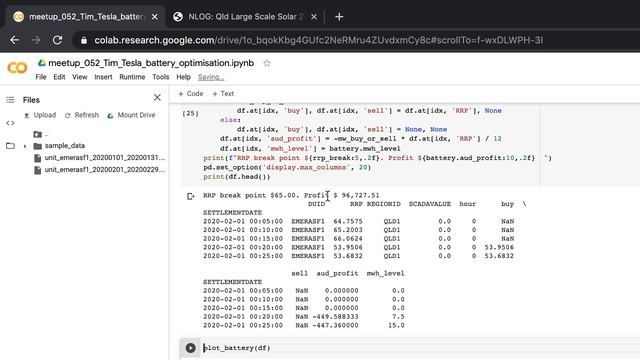Add a new Text cell
Viewport: 640px width, 360px height.
pyautogui.click(x=223, y=93)
